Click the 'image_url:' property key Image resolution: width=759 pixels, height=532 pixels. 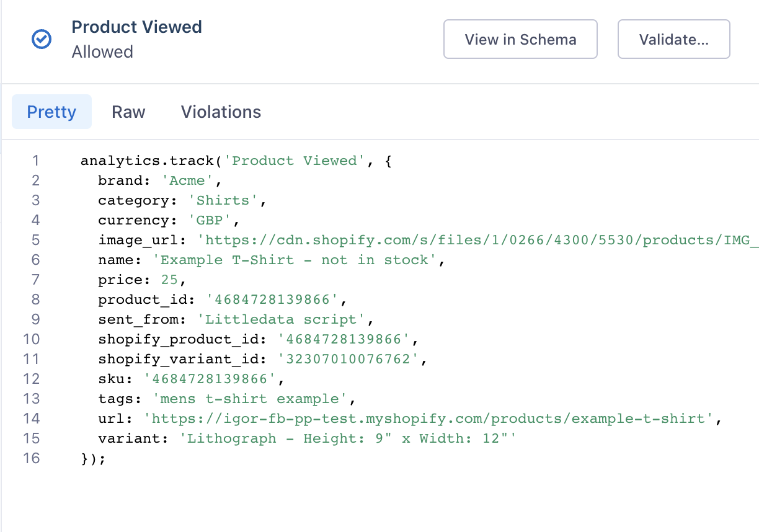point(143,240)
